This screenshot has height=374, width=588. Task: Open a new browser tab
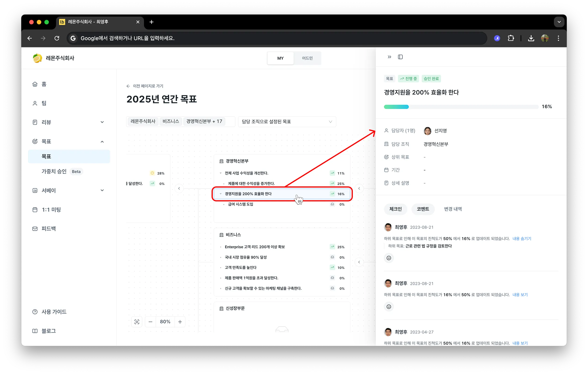tap(152, 22)
